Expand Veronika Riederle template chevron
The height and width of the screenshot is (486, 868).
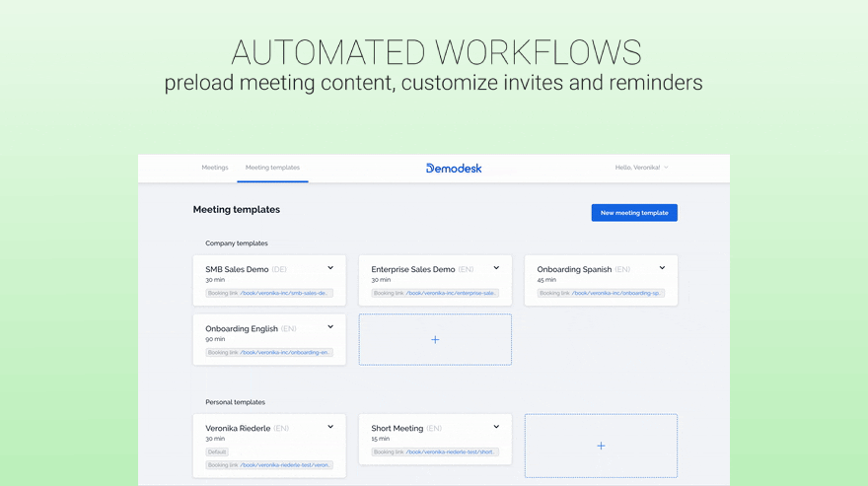[x=330, y=427]
